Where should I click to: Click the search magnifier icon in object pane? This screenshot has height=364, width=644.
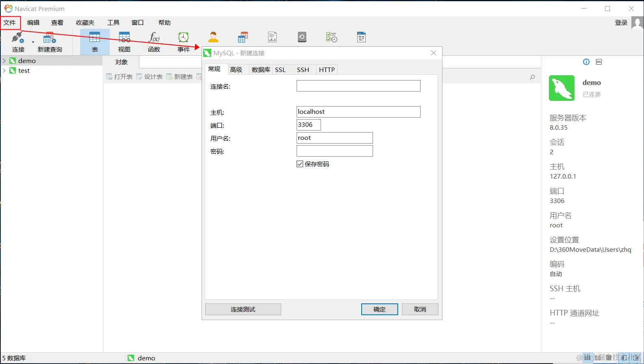tap(532, 77)
